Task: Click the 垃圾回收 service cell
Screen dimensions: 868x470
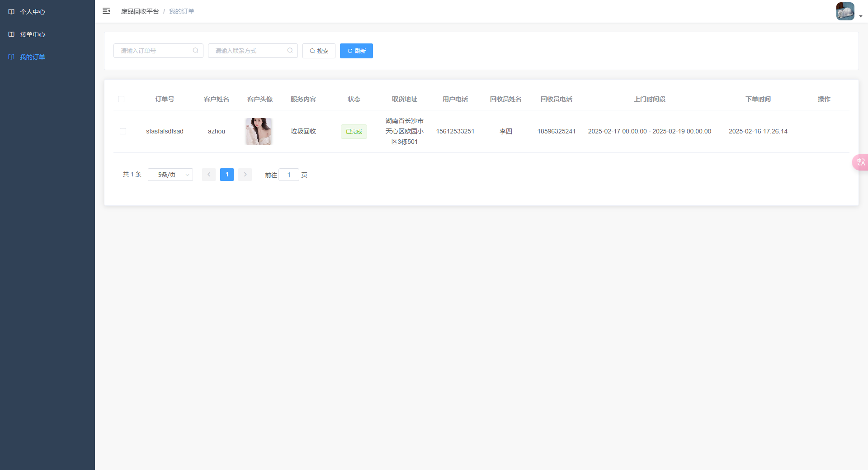Action: (303, 131)
